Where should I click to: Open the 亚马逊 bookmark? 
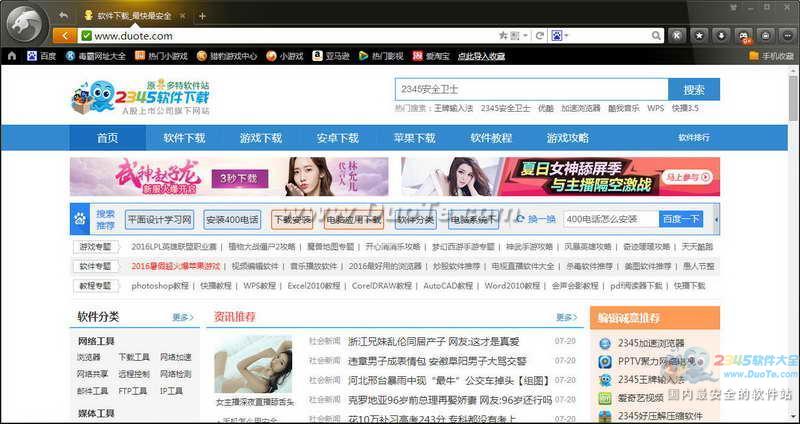coord(331,56)
